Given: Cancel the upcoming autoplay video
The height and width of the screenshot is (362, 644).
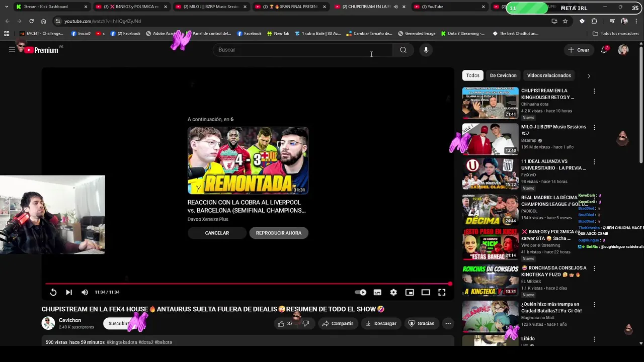Looking at the screenshot, I should pos(217,233).
